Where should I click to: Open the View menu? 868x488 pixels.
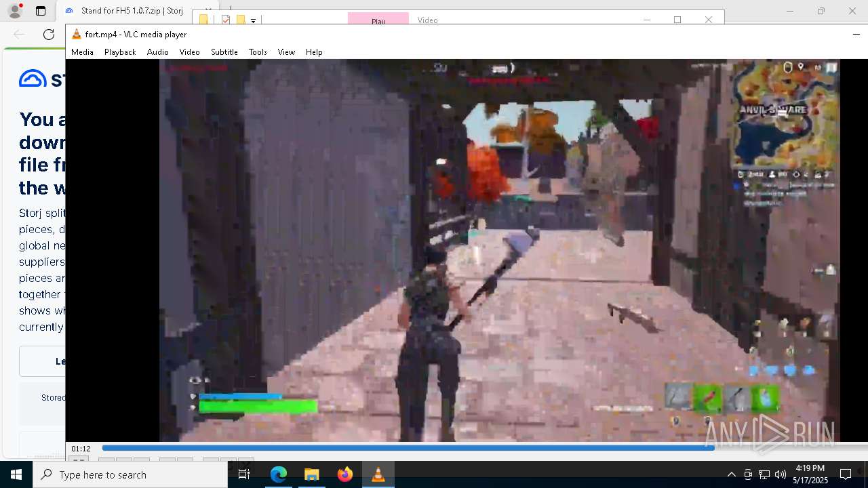[286, 52]
